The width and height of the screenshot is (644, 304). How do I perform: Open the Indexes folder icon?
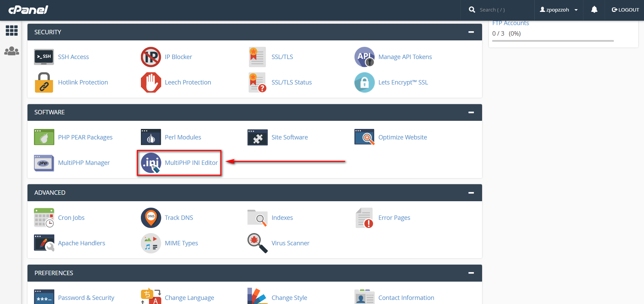pos(258,217)
